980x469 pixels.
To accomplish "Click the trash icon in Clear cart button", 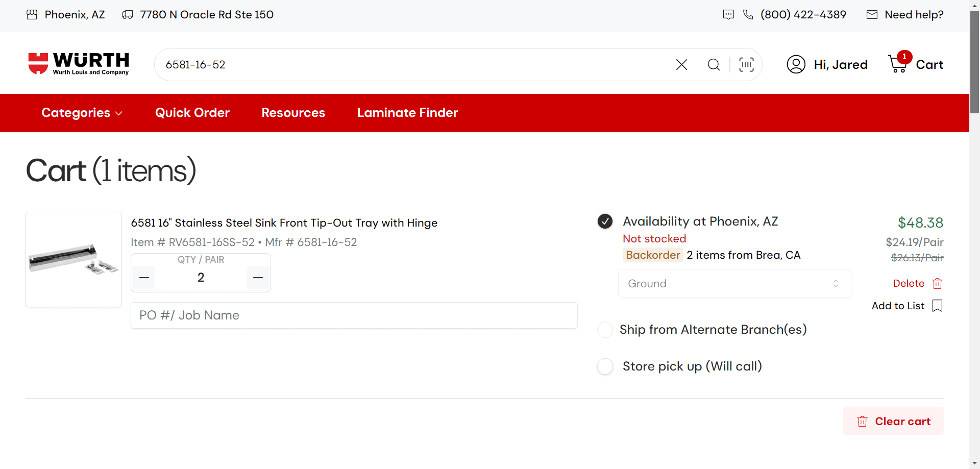I will 862,422.
